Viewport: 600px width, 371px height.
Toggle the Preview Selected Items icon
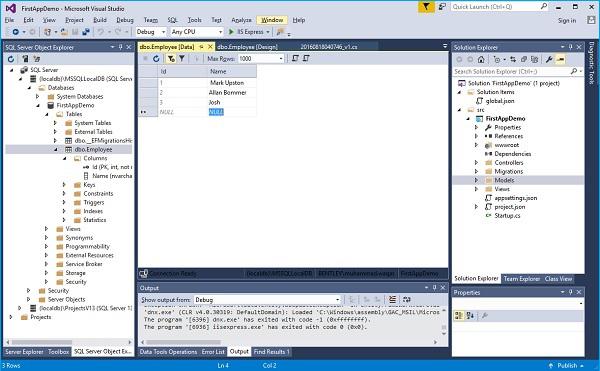click(561, 59)
